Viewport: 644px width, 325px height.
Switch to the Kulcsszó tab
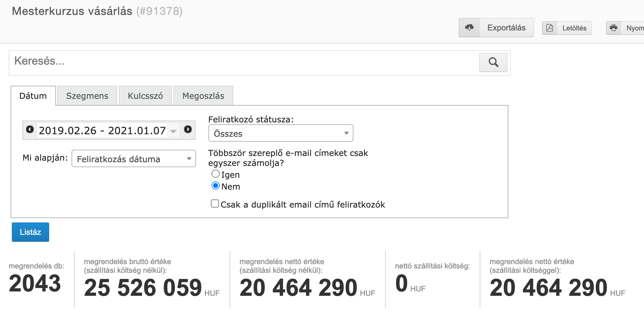[x=145, y=96]
